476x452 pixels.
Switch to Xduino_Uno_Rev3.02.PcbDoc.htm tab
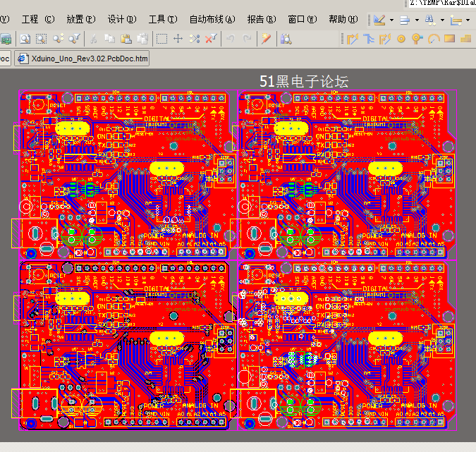82,59
